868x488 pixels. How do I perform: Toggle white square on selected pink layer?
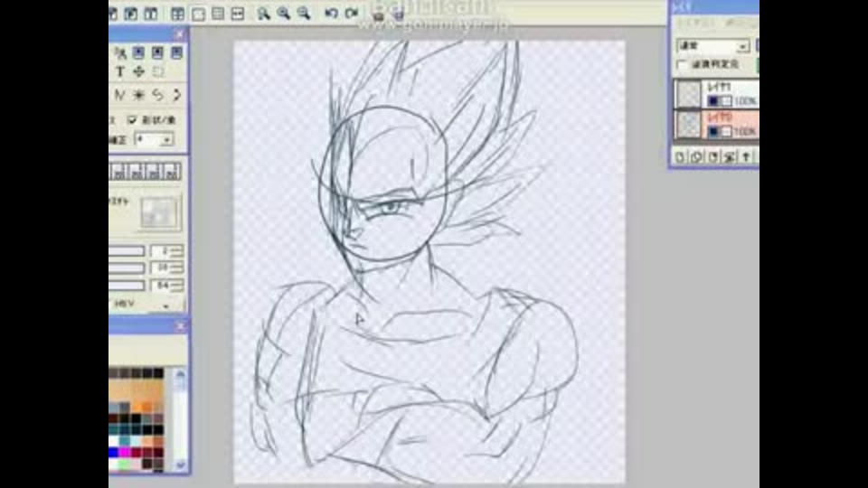726,132
